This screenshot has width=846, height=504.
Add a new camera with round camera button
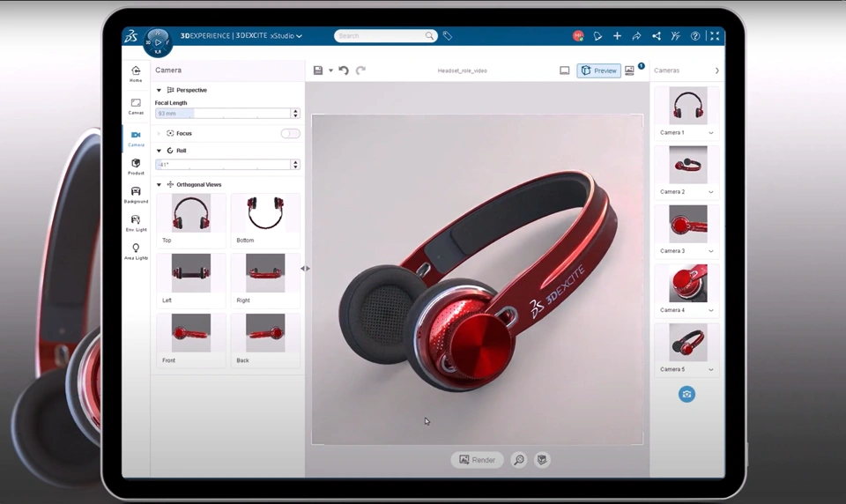click(x=686, y=394)
